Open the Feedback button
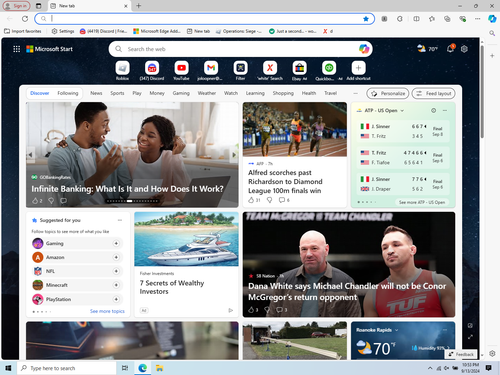Image resolution: width=500 pixels, height=375 pixels. tap(461, 354)
